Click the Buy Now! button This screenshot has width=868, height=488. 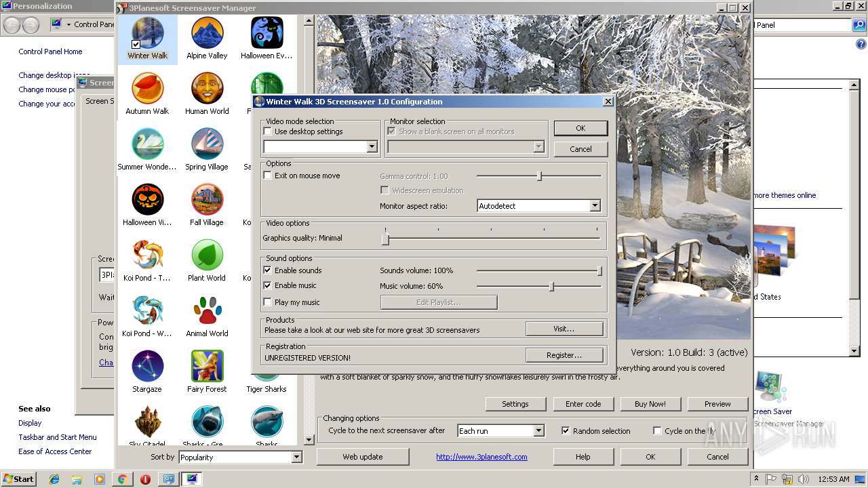click(x=650, y=404)
